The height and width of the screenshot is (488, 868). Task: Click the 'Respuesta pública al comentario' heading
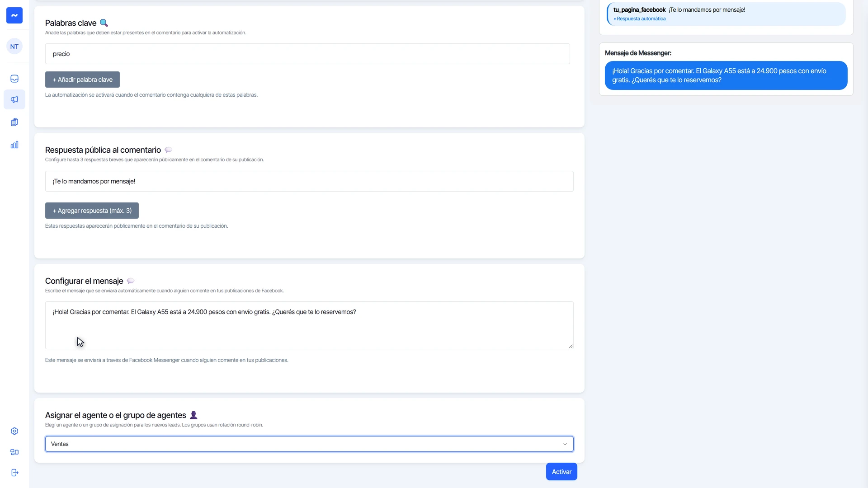103,150
